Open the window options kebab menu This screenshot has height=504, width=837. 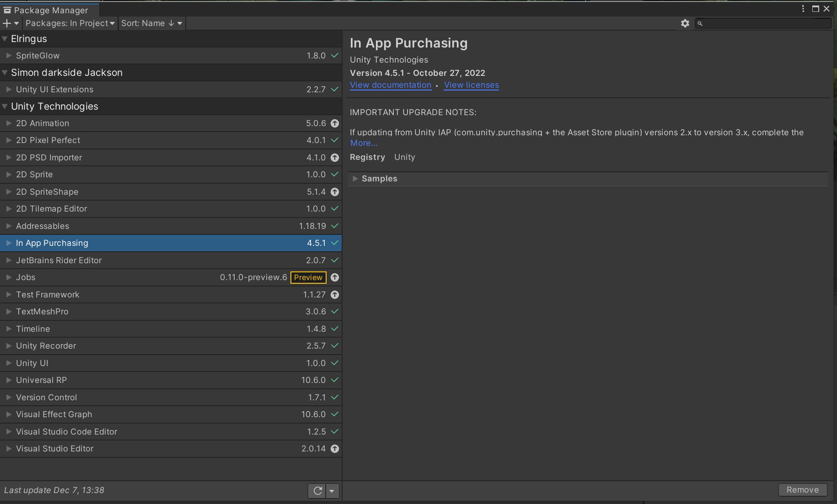click(x=803, y=9)
